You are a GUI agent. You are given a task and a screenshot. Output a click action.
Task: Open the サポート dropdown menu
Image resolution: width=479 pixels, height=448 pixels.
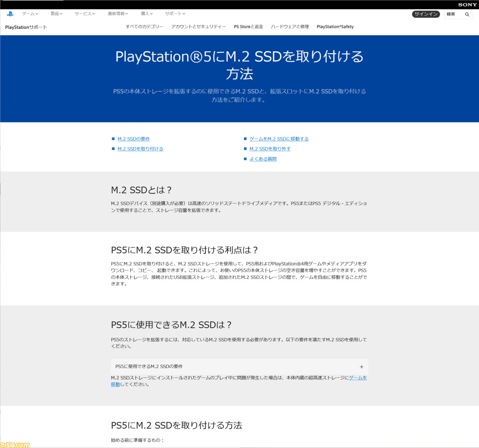click(175, 14)
